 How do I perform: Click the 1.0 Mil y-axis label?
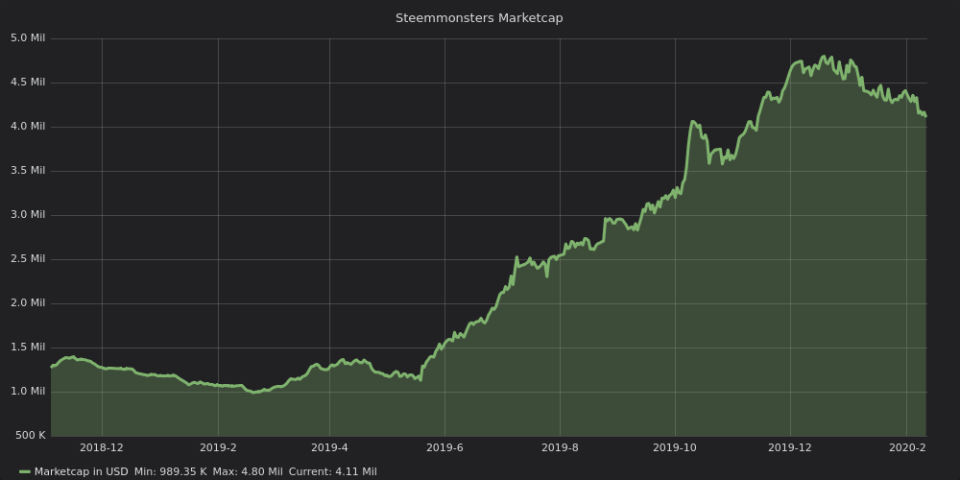coord(28,391)
